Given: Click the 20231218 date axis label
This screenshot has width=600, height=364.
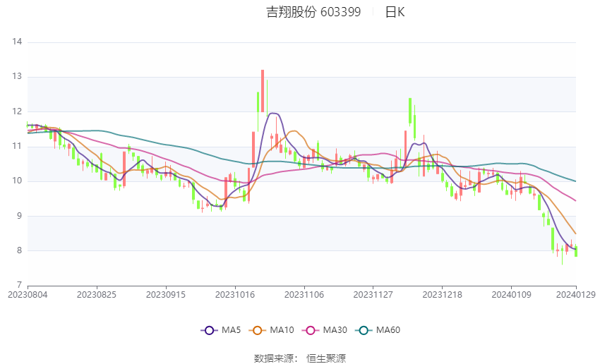Looking at the screenshot, I should pos(443,295).
